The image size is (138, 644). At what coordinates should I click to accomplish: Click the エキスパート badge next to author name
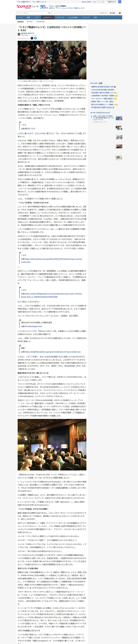point(31,33)
